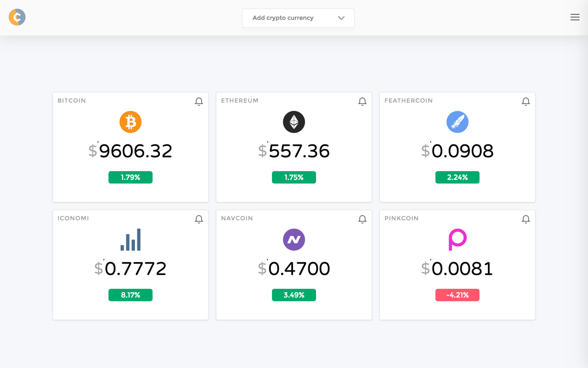
Task: Expand the Navcoin alert bell options
Action: tap(362, 219)
